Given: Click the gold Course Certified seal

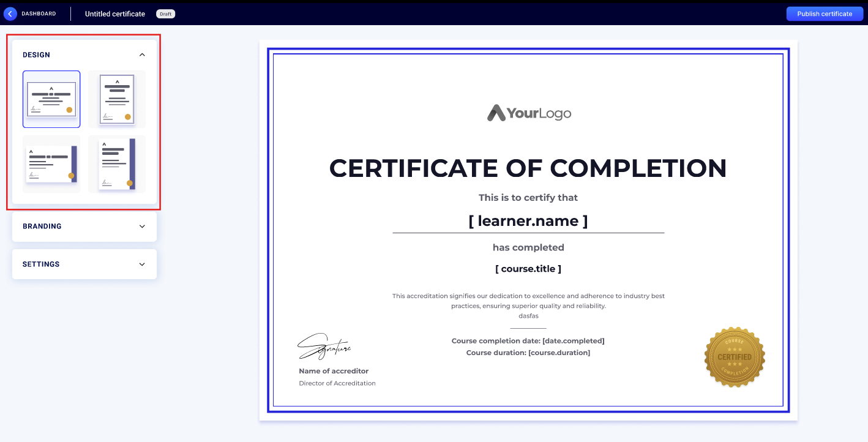Looking at the screenshot, I should 735,357.
